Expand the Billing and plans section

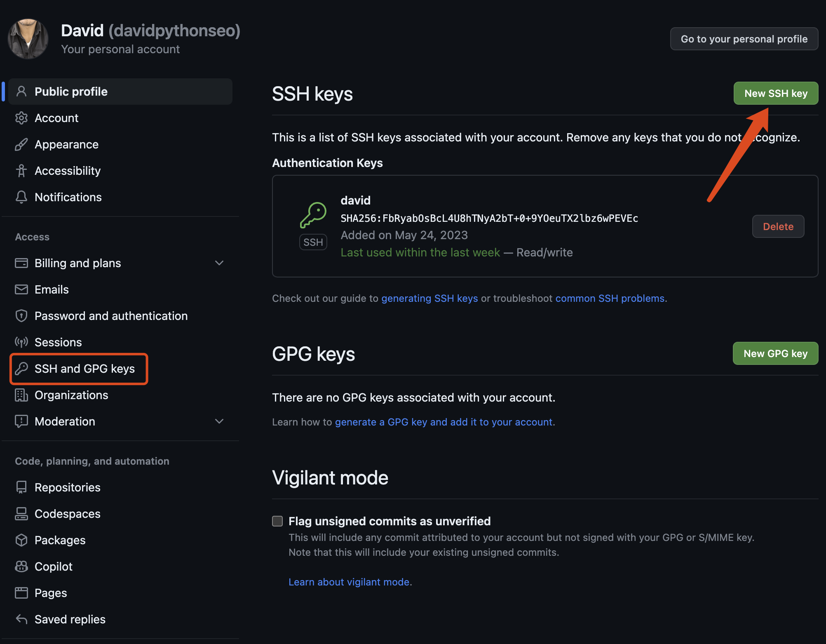point(219,263)
